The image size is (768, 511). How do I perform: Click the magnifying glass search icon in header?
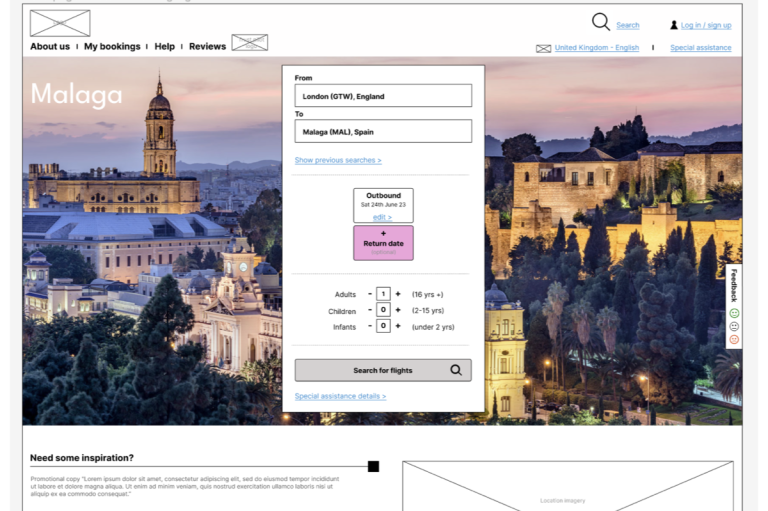(600, 22)
